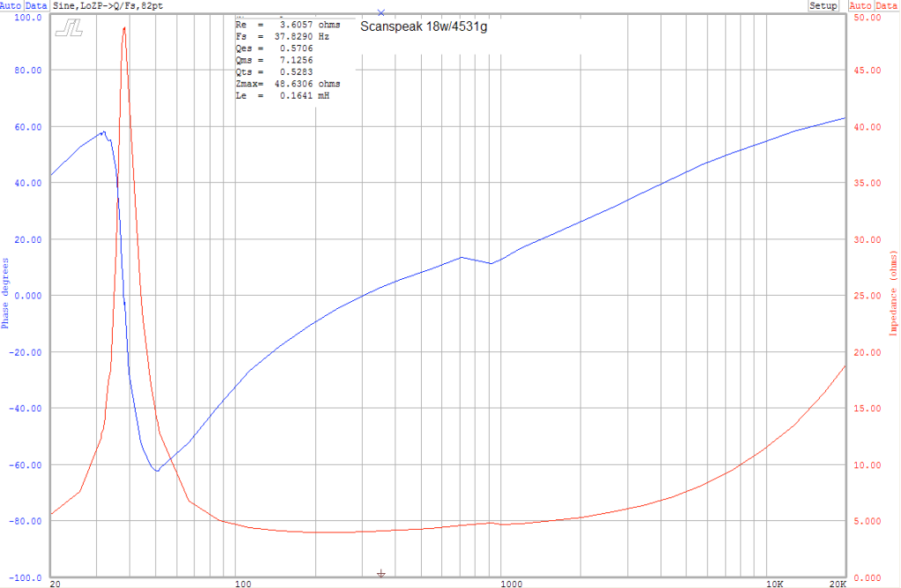Click the 'Impedance (ohms)' axis label
Viewport: 901px width, 588px height.
[893, 293]
